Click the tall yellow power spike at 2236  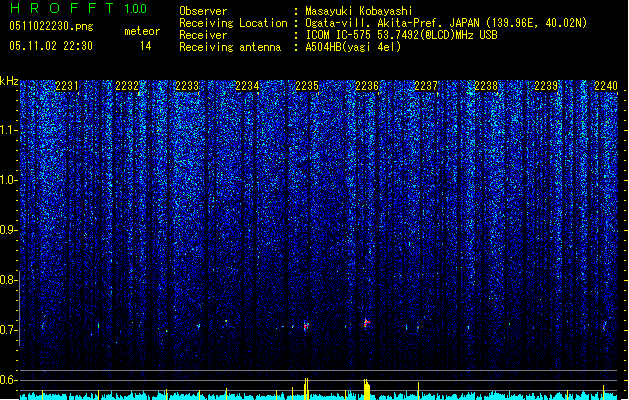click(367, 389)
